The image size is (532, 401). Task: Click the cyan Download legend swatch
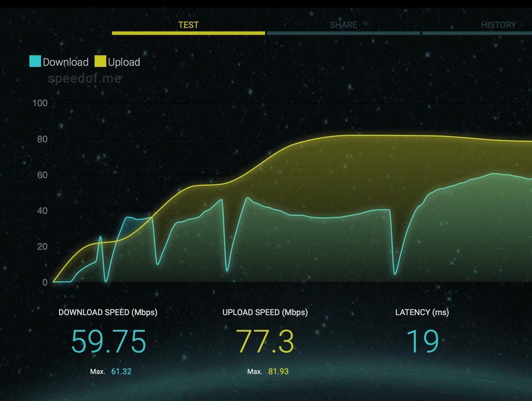pyautogui.click(x=35, y=61)
